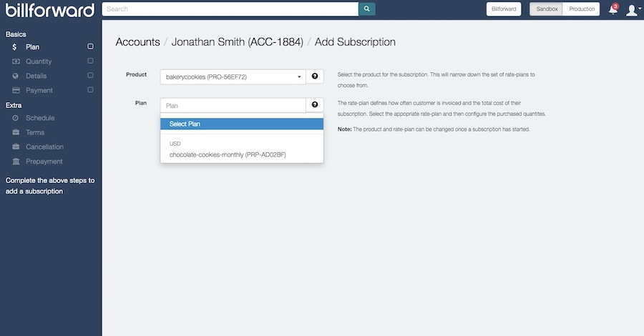Open the notifications bell
Image resolution: width=644 pixels, height=336 pixels.
(613, 10)
